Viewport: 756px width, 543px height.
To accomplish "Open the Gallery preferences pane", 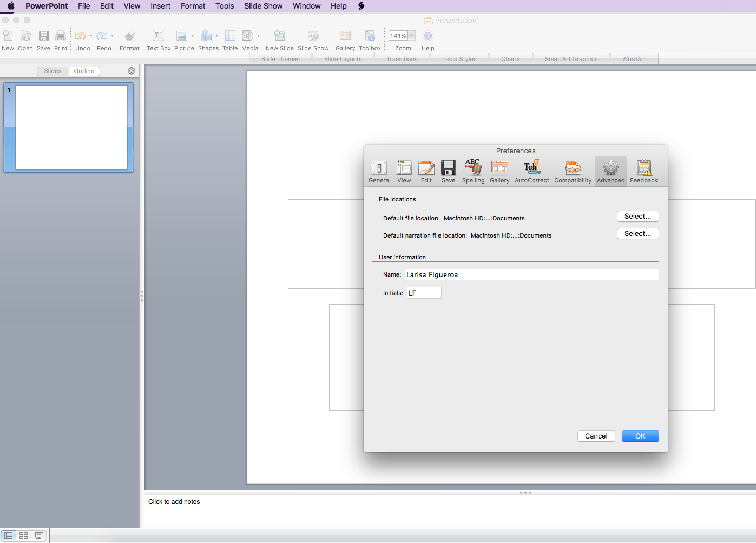I will [x=499, y=172].
